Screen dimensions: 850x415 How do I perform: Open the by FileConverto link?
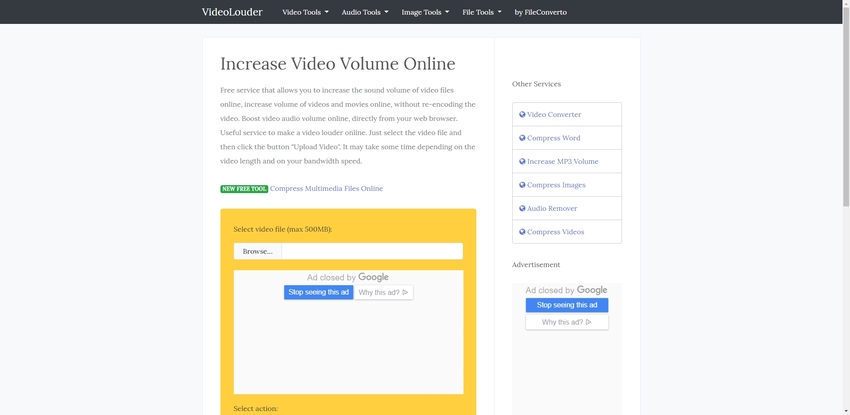pos(540,12)
